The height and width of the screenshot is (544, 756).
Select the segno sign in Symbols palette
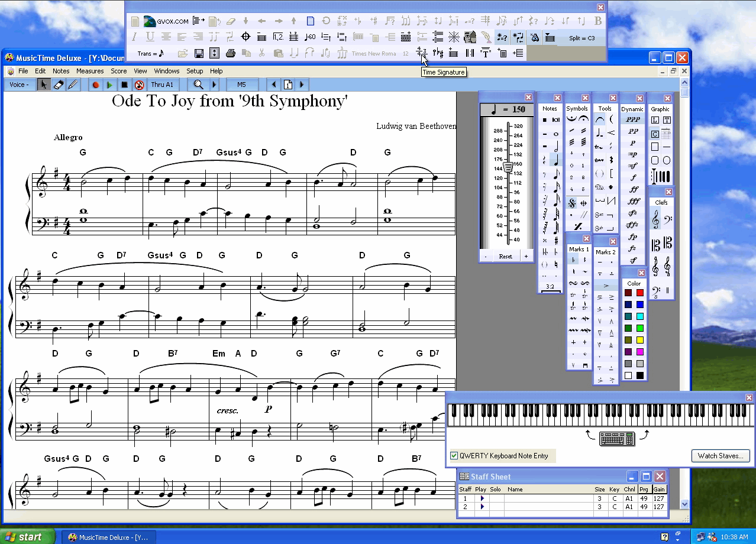point(571,203)
